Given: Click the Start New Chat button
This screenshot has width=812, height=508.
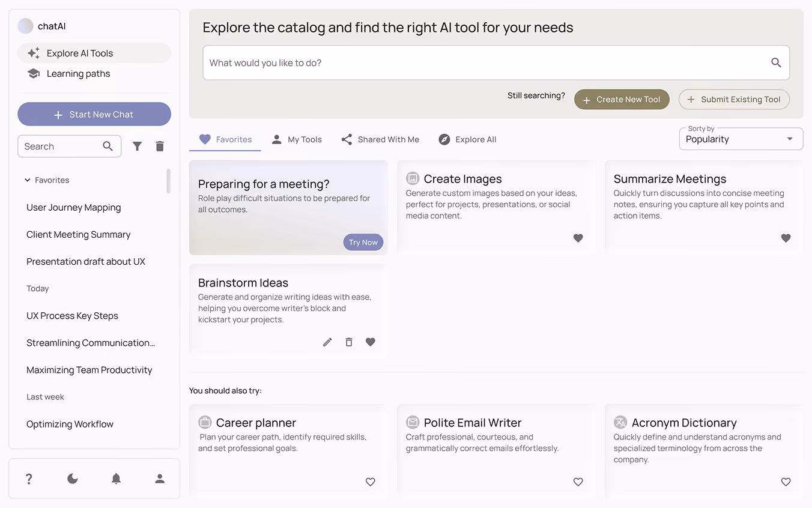Looking at the screenshot, I should [x=94, y=114].
